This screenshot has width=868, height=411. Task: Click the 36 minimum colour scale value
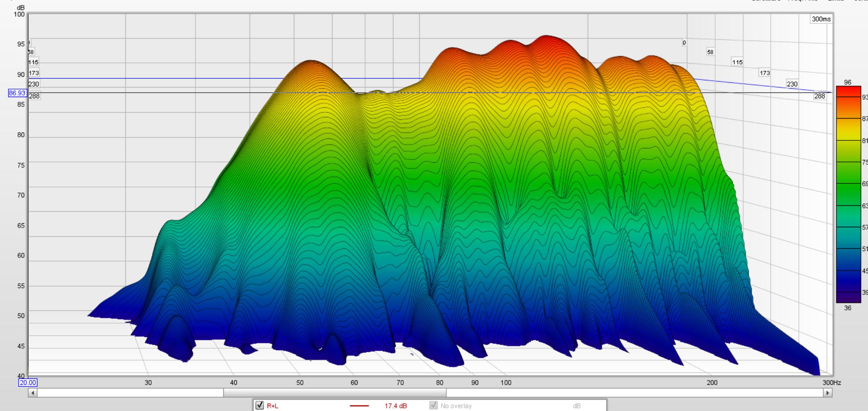(848, 308)
